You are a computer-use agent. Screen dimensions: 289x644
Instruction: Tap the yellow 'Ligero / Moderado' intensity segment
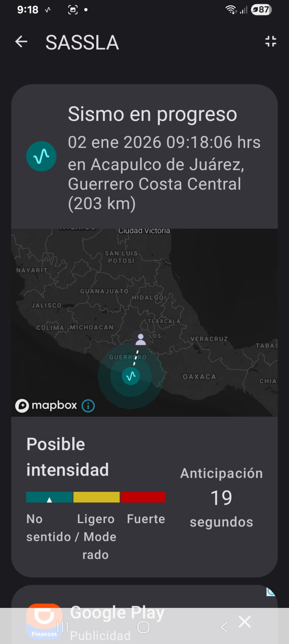point(96,497)
